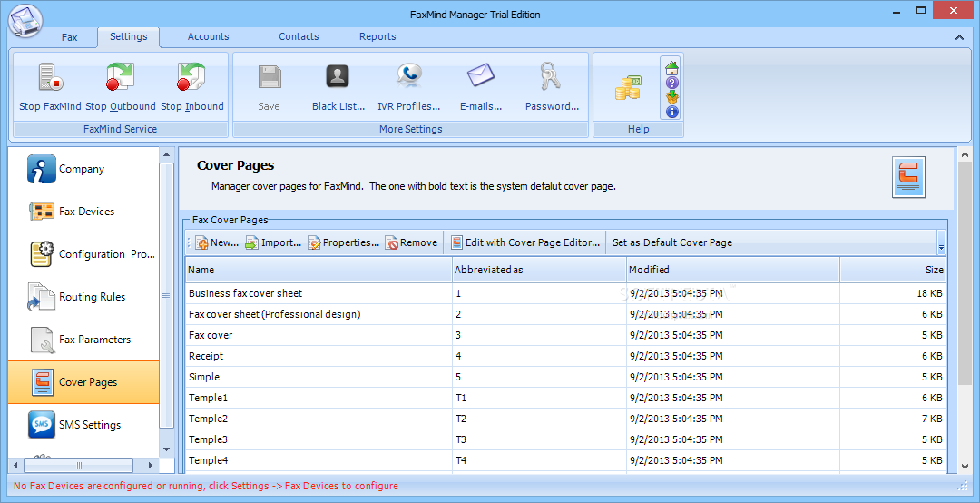The height and width of the screenshot is (503, 980).
Task: Stop the Outbound fax service
Action: [x=121, y=87]
